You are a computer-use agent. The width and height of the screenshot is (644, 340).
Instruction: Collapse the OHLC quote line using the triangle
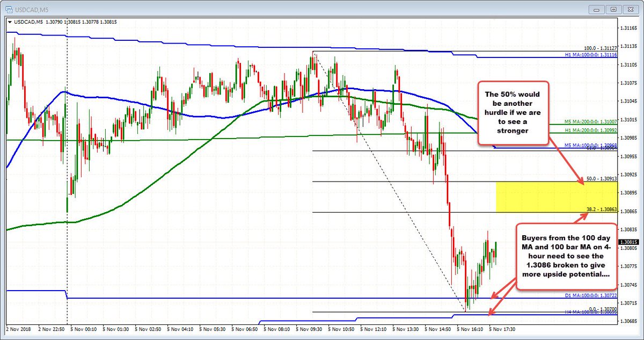pos(10,22)
